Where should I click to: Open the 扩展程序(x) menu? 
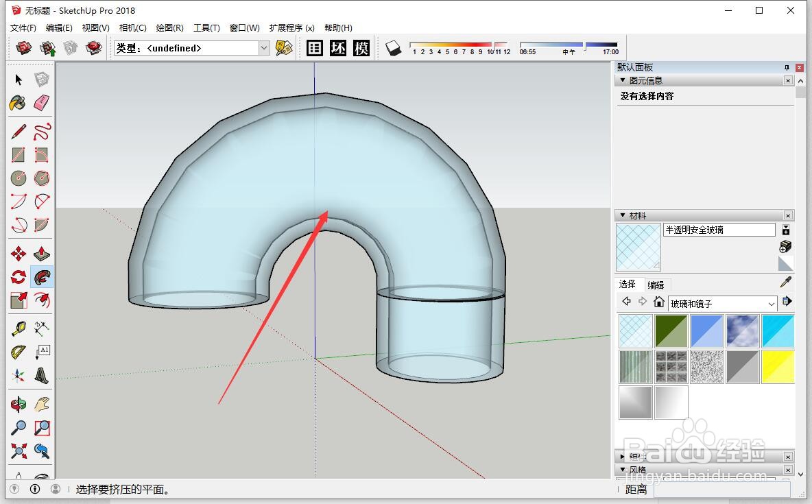(x=292, y=28)
